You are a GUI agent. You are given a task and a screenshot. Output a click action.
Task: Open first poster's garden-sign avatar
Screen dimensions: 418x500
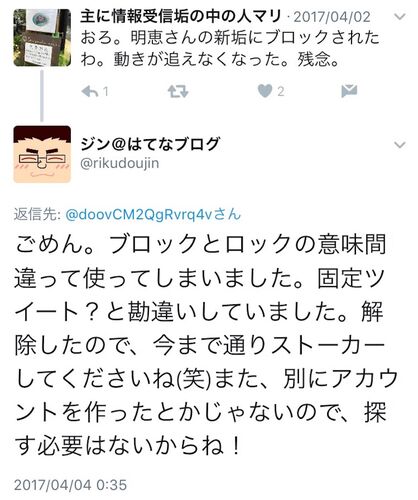[x=42, y=38]
